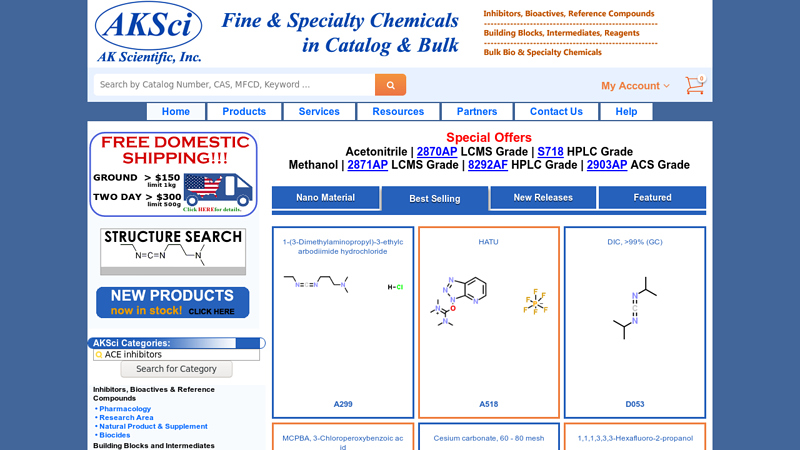Switch to the Nano Material tab

(x=325, y=198)
